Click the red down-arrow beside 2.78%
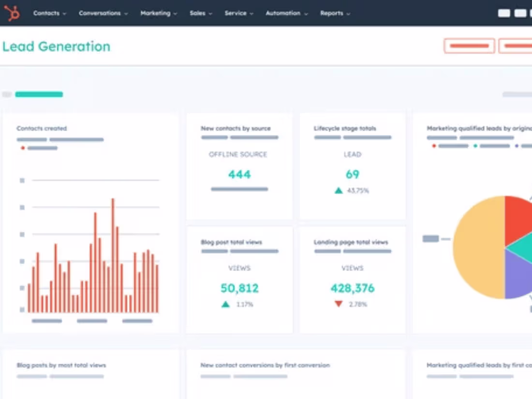Image resolution: width=532 pixels, height=399 pixels. (x=338, y=304)
